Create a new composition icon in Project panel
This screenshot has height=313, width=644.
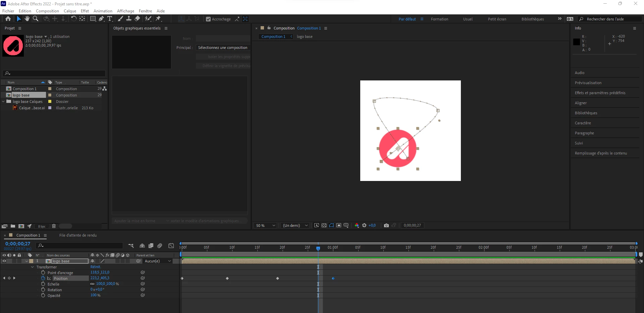21,226
